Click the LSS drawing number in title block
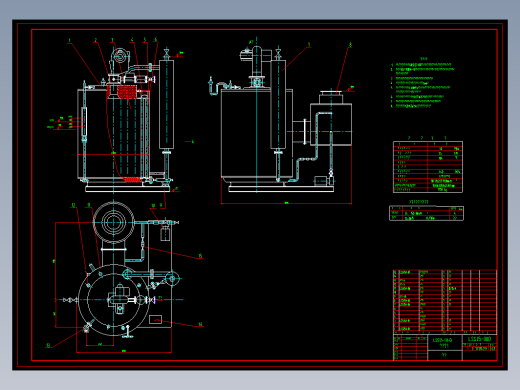The image size is (520, 390). [479, 339]
